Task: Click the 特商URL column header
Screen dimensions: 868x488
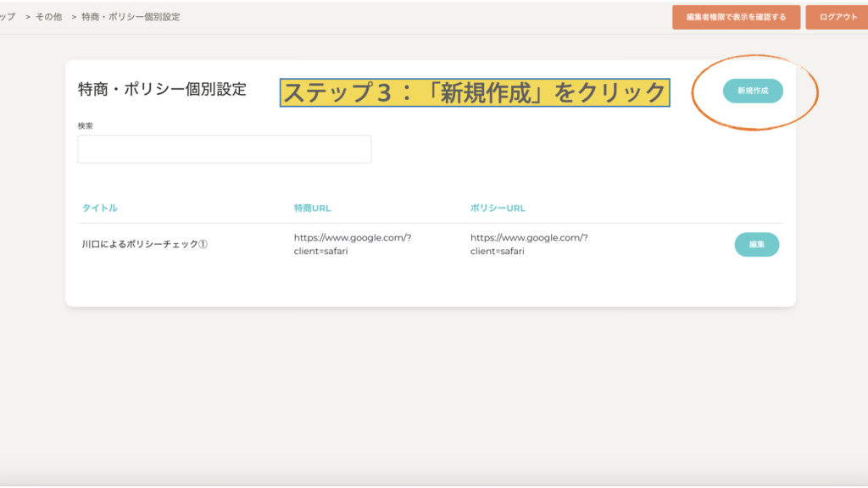Action: [312, 208]
